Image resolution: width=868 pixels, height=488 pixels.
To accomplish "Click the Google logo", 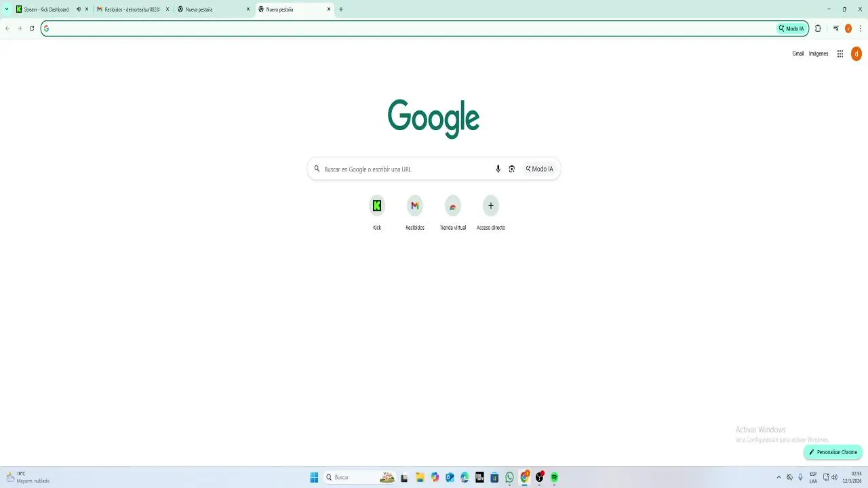I will pyautogui.click(x=434, y=119).
